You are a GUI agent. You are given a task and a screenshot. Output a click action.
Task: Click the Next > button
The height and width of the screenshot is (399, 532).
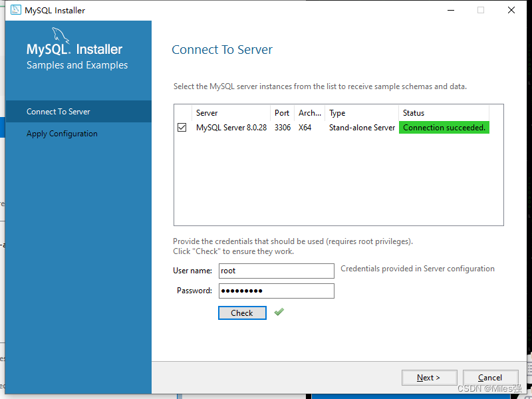[429, 378]
